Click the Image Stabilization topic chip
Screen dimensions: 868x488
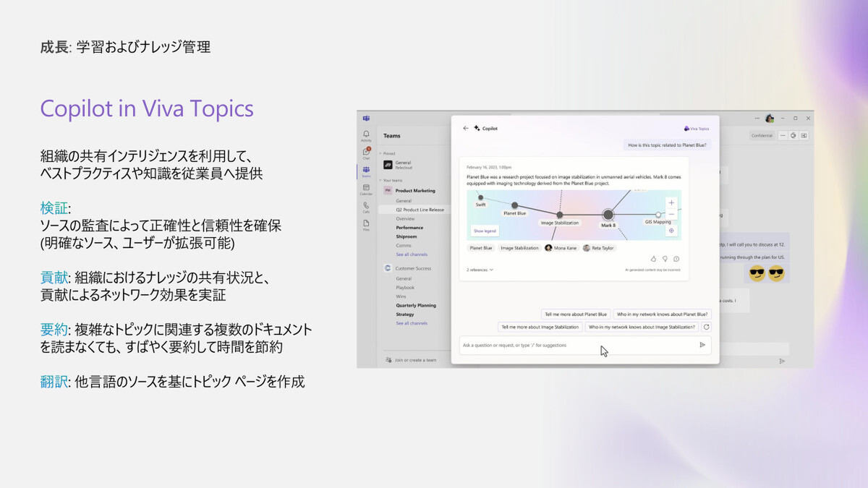(x=519, y=248)
